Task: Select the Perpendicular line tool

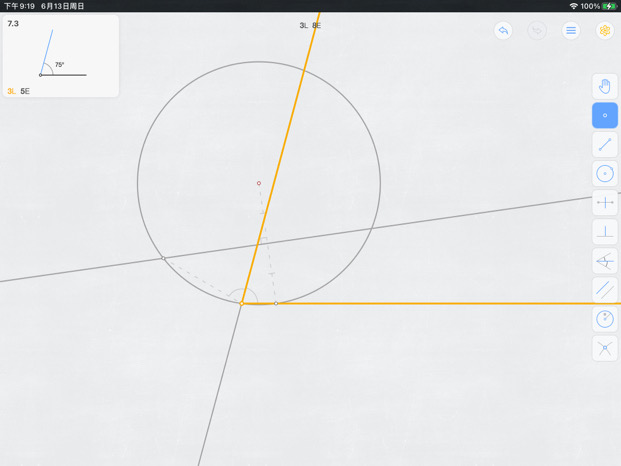Action: pyautogui.click(x=605, y=232)
